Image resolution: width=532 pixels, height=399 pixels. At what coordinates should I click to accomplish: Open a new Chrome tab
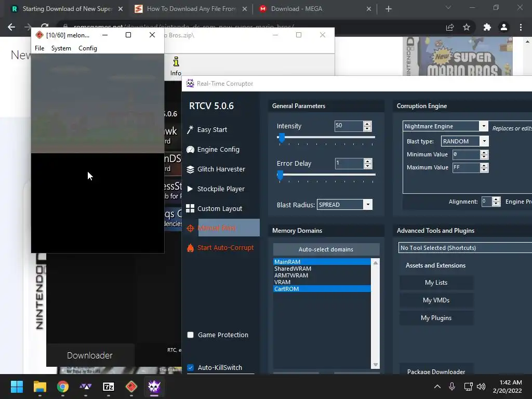tap(389, 9)
